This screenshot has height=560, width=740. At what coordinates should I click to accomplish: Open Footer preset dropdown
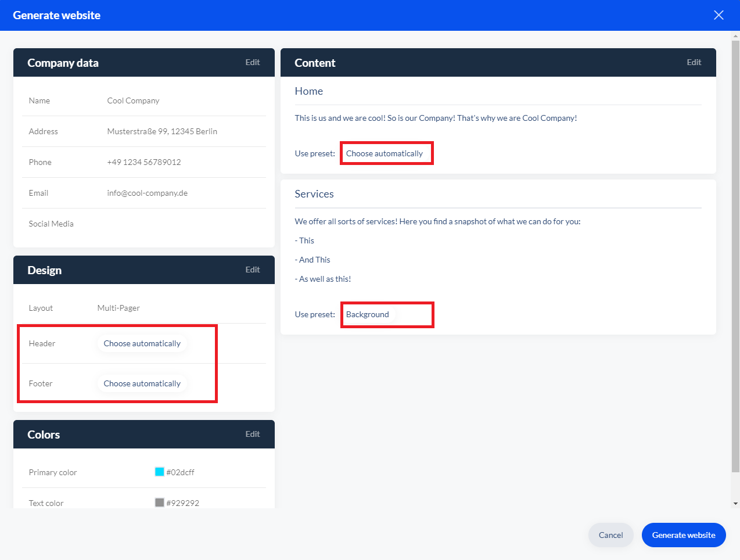pyautogui.click(x=142, y=383)
